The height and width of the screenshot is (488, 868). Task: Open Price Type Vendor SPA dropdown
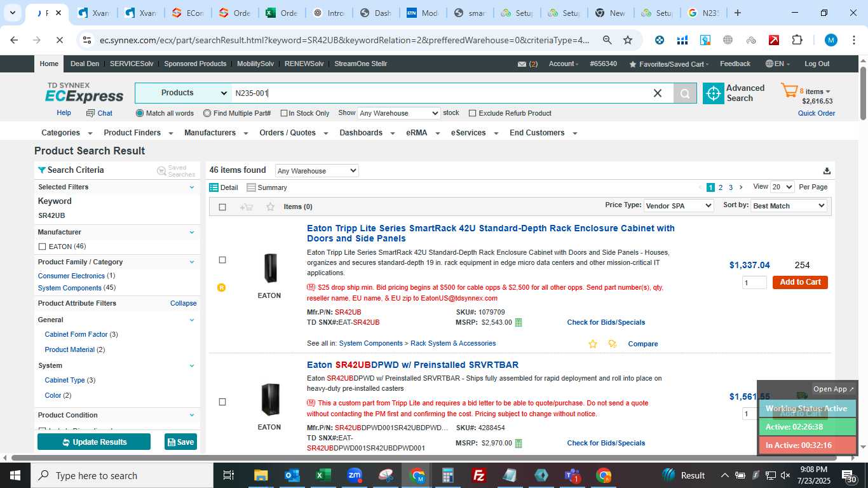[678, 206]
